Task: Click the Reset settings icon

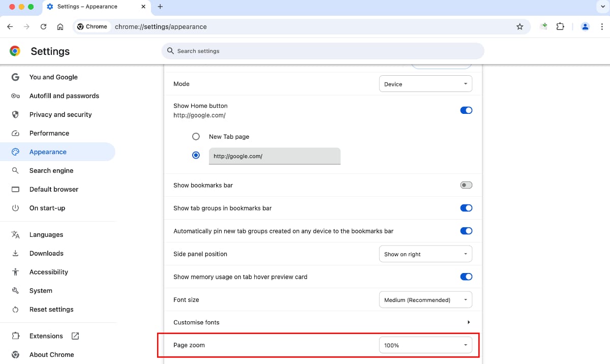Action: (16, 309)
